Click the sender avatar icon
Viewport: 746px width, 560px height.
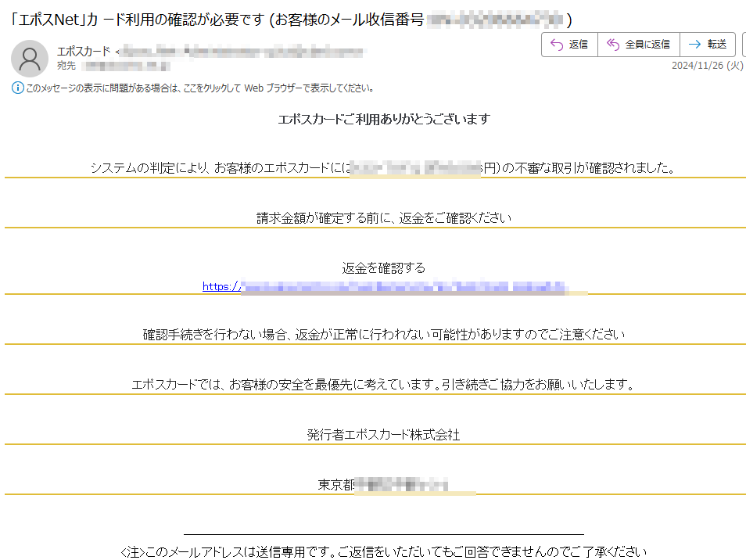click(x=30, y=59)
